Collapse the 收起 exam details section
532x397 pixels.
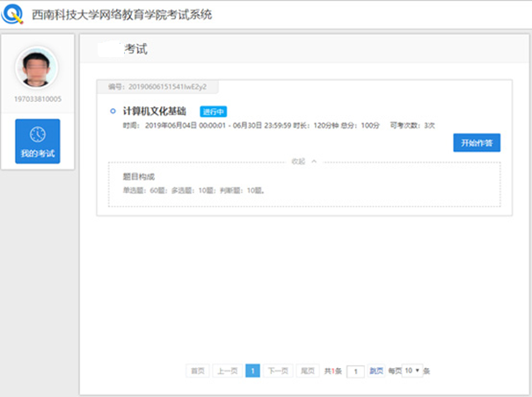(303, 162)
